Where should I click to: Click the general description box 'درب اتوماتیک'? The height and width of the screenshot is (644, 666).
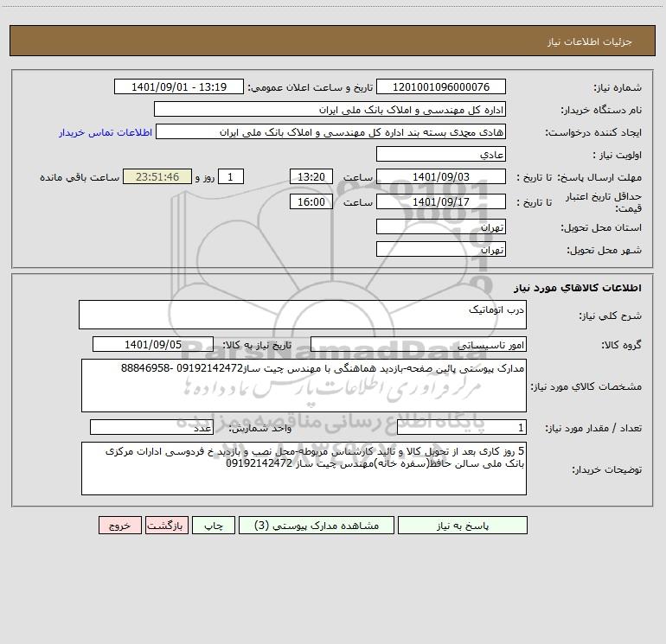[x=303, y=315]
